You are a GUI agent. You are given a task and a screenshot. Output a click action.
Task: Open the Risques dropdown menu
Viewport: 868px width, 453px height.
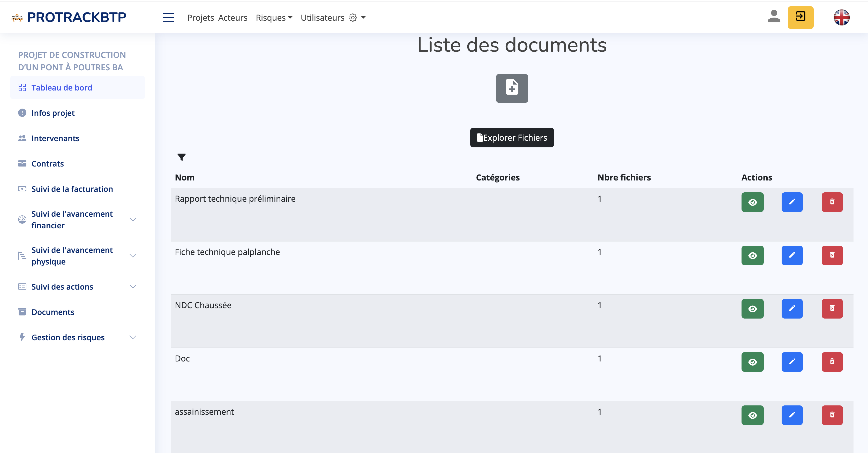274,18
